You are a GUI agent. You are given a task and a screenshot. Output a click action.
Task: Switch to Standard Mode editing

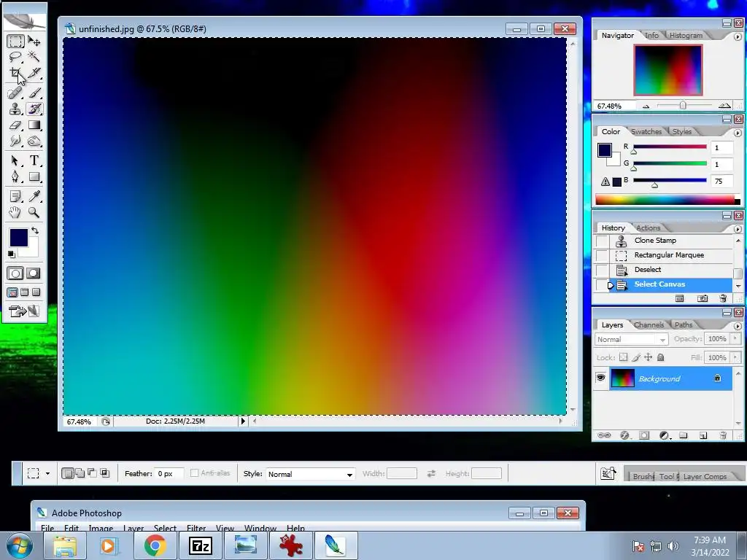click(15, 273)
